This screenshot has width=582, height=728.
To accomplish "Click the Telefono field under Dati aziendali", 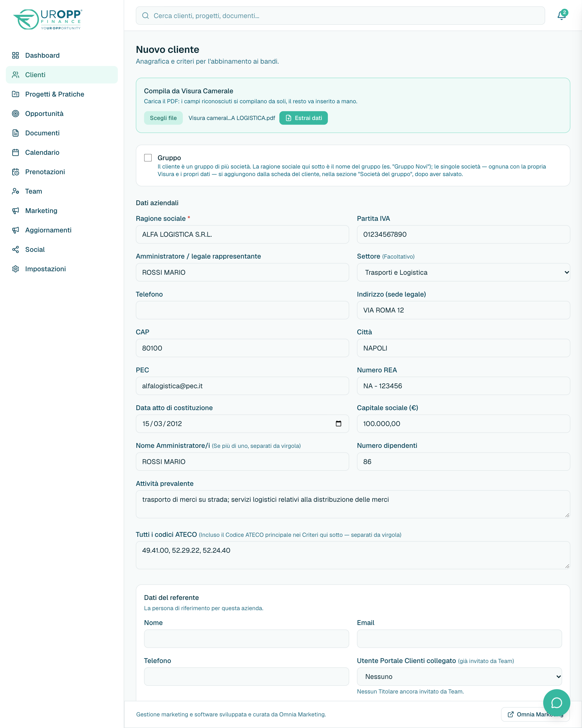I will 242,310.
